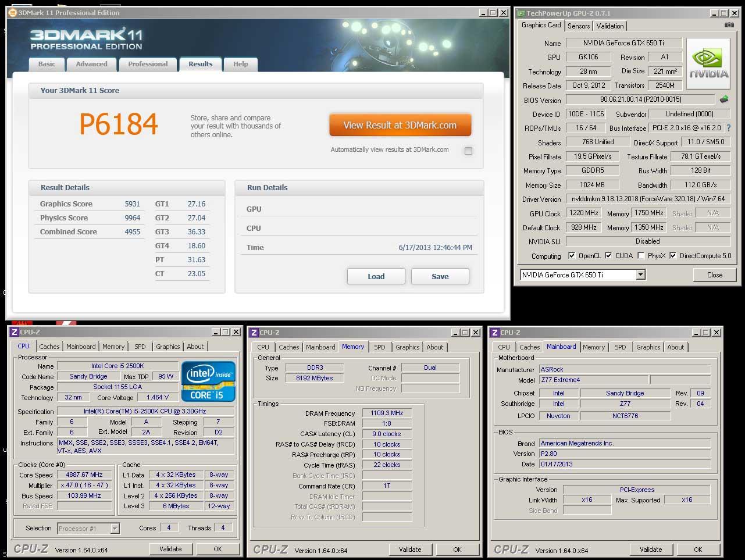The height and width of the screenshot is (560, 745).
Task: Click the Z icon of CPU-Z Mainboard window
Action: click(494, 333)
